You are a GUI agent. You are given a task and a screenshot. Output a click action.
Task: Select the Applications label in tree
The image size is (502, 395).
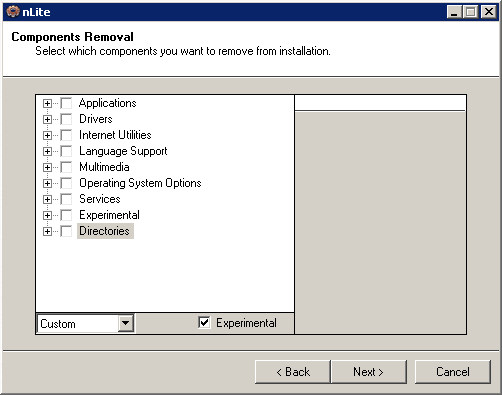click(x=108, y=103)
